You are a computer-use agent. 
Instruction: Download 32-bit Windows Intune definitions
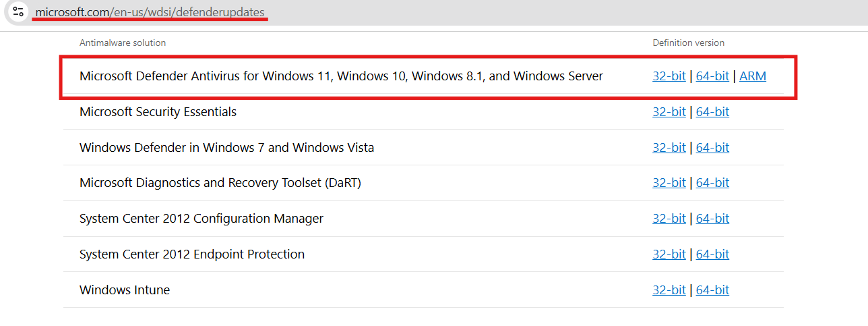[669, 290]
